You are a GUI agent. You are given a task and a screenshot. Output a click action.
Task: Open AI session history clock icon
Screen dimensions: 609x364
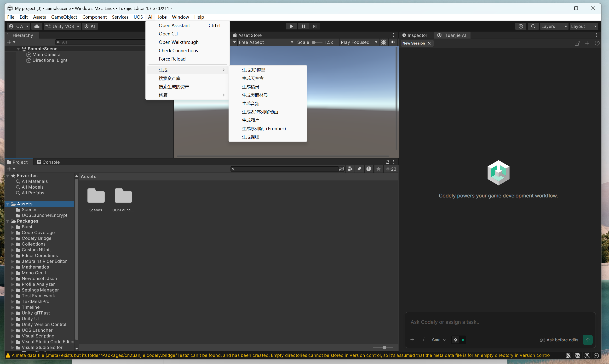[x=597, y=43]
